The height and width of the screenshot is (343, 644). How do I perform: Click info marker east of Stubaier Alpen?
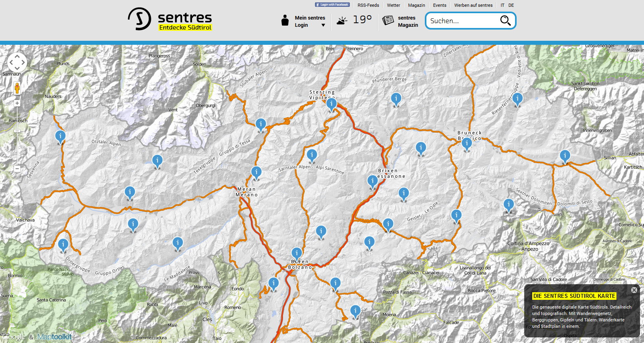[x=261, y=126]
